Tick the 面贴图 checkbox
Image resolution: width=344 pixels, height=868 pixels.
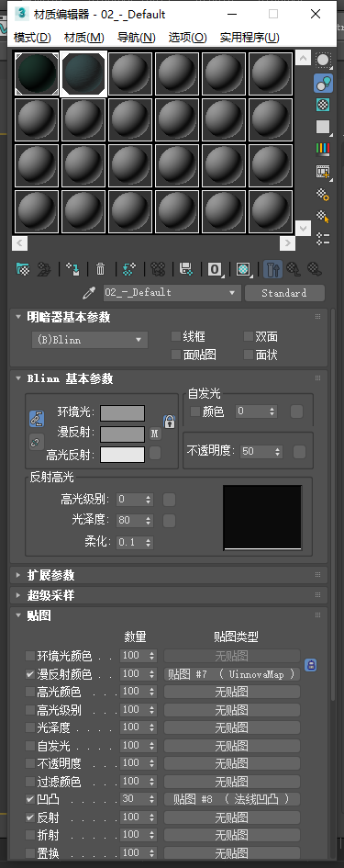pos(176,355)
